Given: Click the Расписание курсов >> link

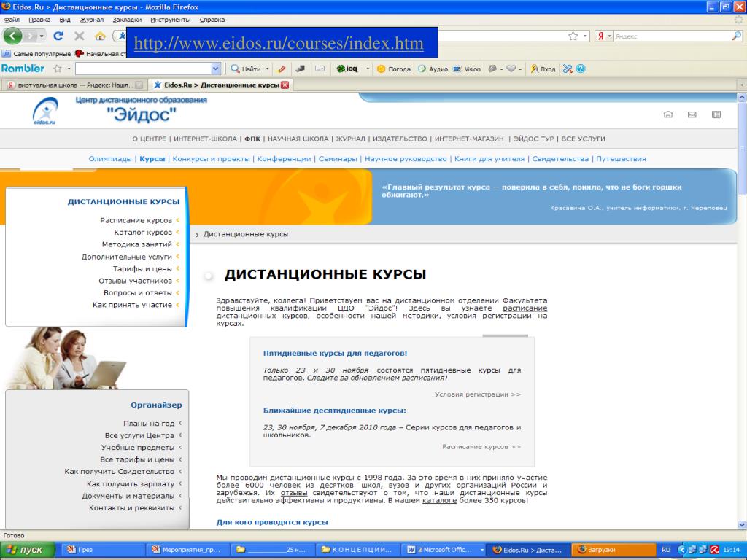Looking at the screenshot, I should click(481, 447).
